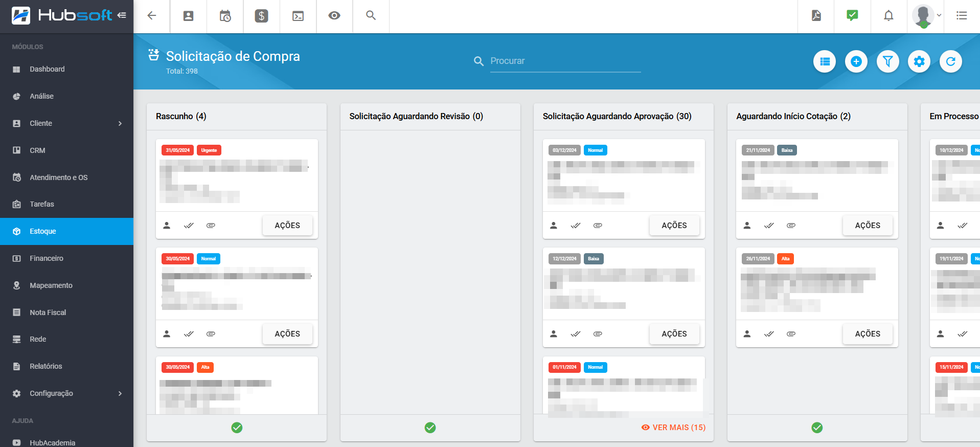Click attachment clip on 31/05/2024 card
980x447 pixels.
click(x=211, y=226)
